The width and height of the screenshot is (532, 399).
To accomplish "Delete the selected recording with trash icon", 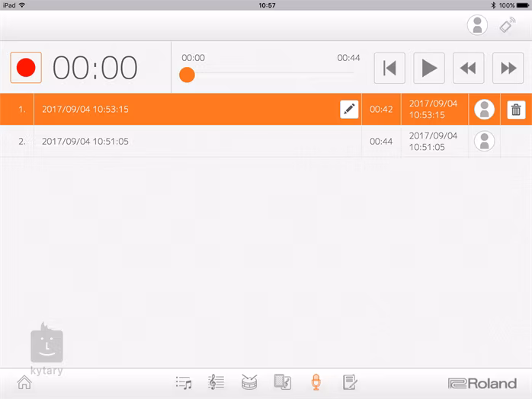I will pos(516,110).
